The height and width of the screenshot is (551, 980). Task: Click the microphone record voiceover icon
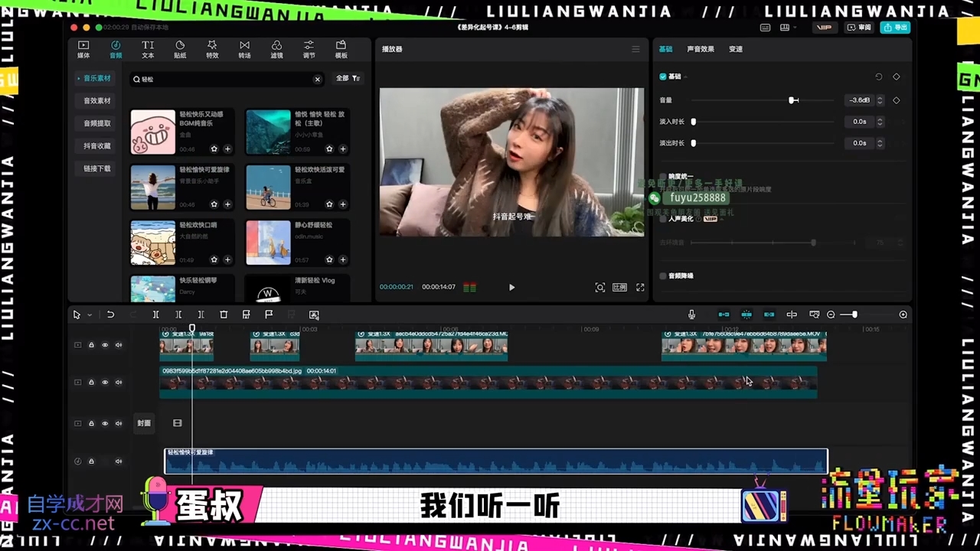coord(691,315)
